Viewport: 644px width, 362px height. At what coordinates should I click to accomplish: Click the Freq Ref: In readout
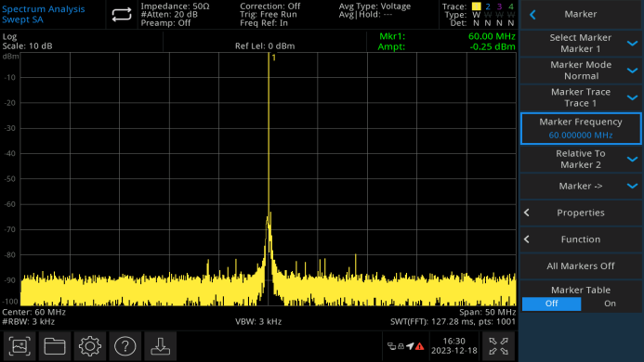264,23
